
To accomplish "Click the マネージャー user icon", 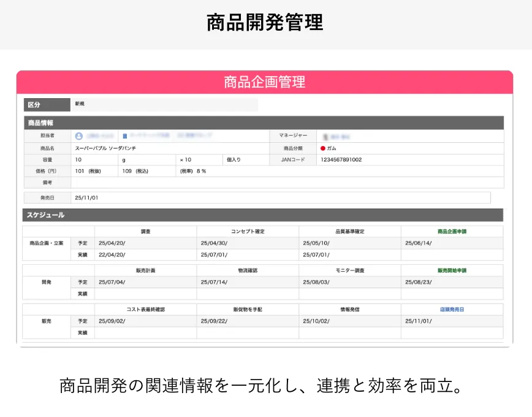I will [x=324, y=135].
